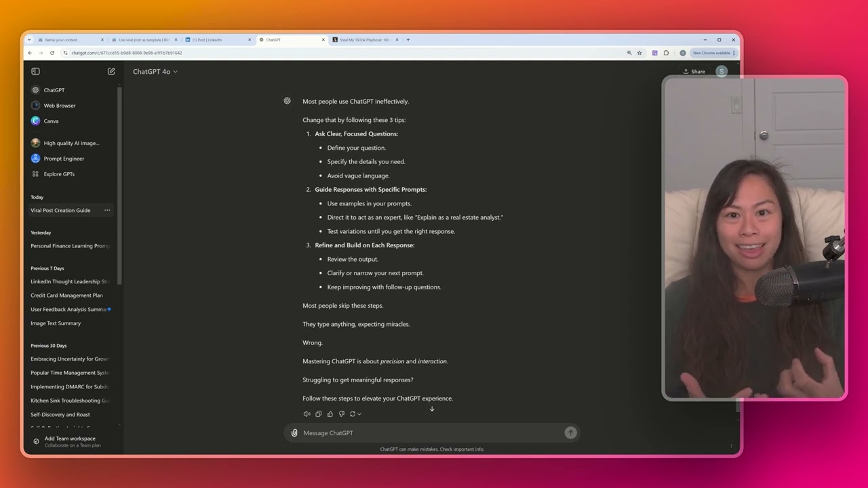868x488 pixels.
Task: Open Kitchen Sink Troubleshooting Guide chat
Action: tap(71, 401)
